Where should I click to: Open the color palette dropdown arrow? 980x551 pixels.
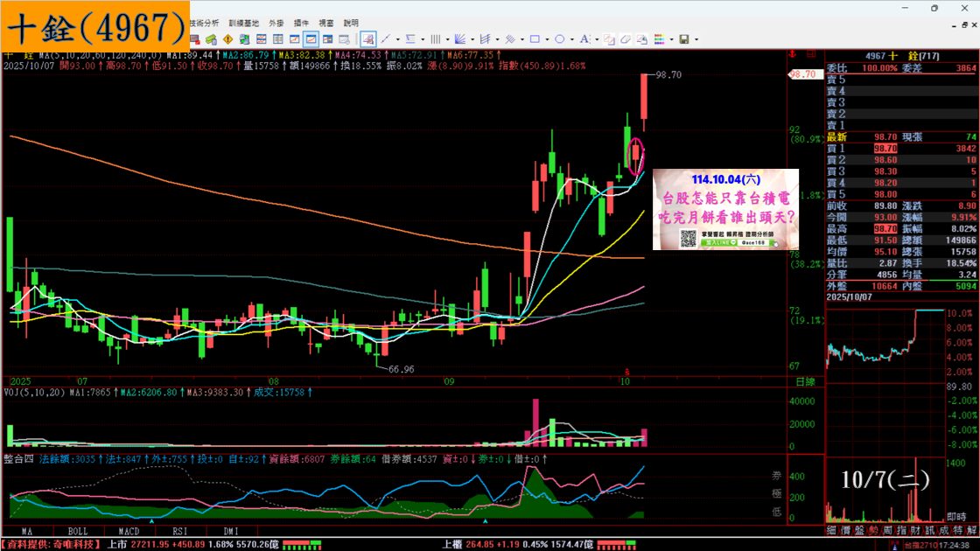671,40
